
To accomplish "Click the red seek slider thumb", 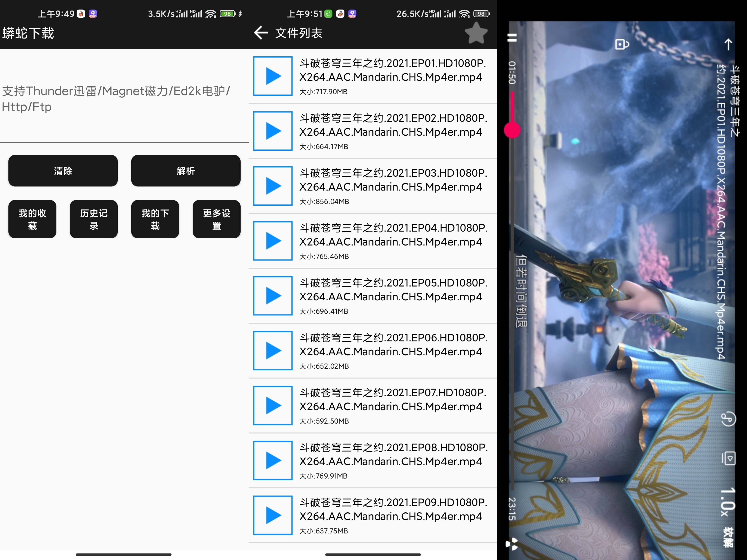I will click(x=512, y=130).
